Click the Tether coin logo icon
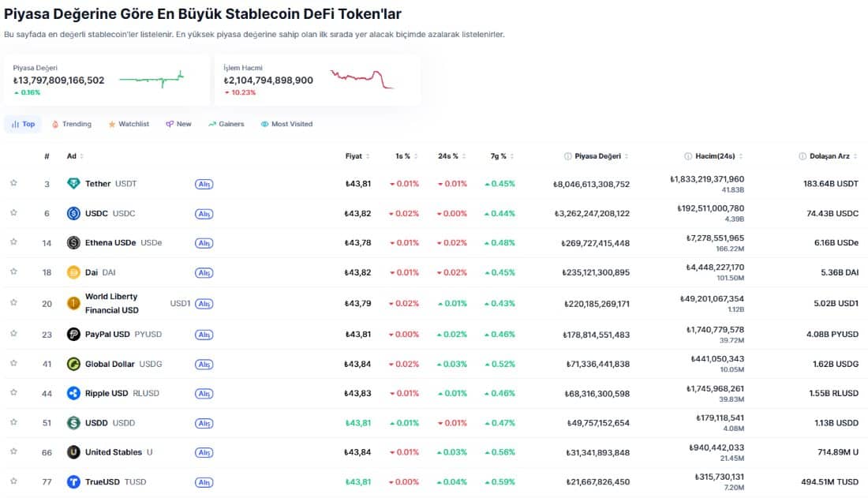This screenshot has width=868, height=498. click(x=73, y=183)
